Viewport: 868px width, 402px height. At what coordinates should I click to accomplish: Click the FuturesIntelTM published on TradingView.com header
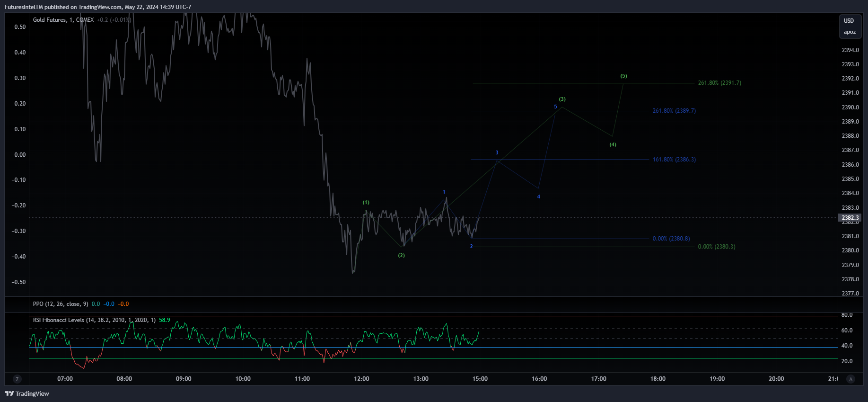point(98,7)
